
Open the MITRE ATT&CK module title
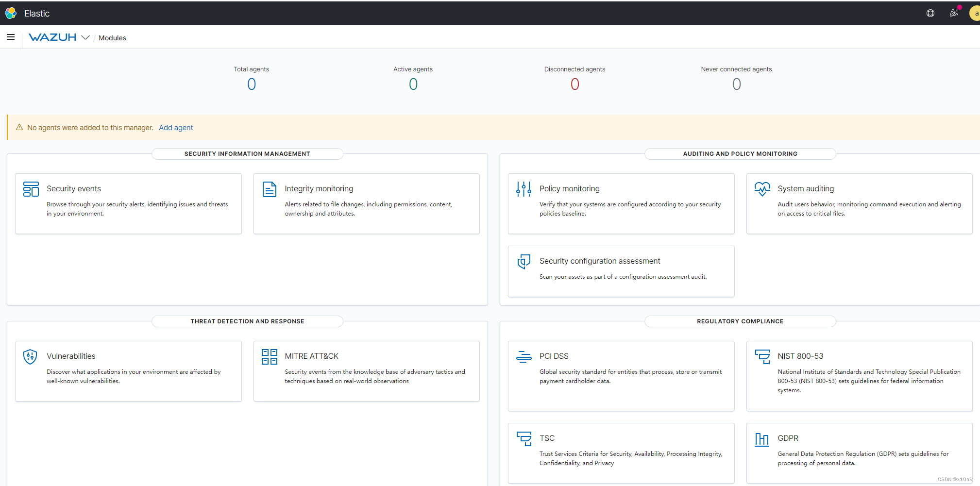(x=312, y=356)
